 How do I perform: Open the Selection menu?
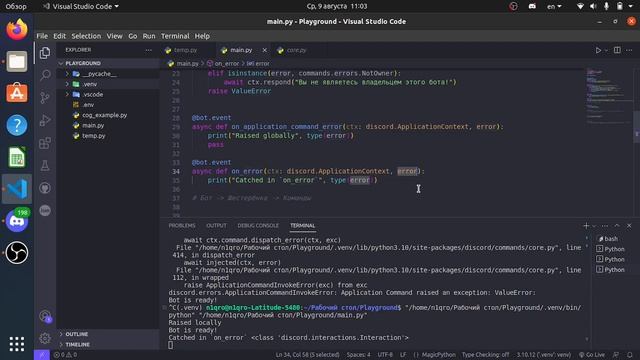click(x=86, y=36)
